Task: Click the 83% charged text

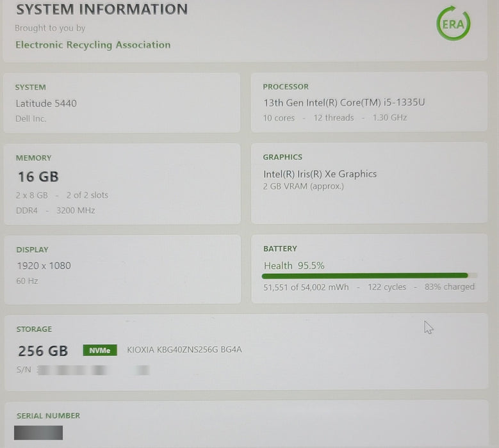Action: pyautogui.click(x=449, y=287)
